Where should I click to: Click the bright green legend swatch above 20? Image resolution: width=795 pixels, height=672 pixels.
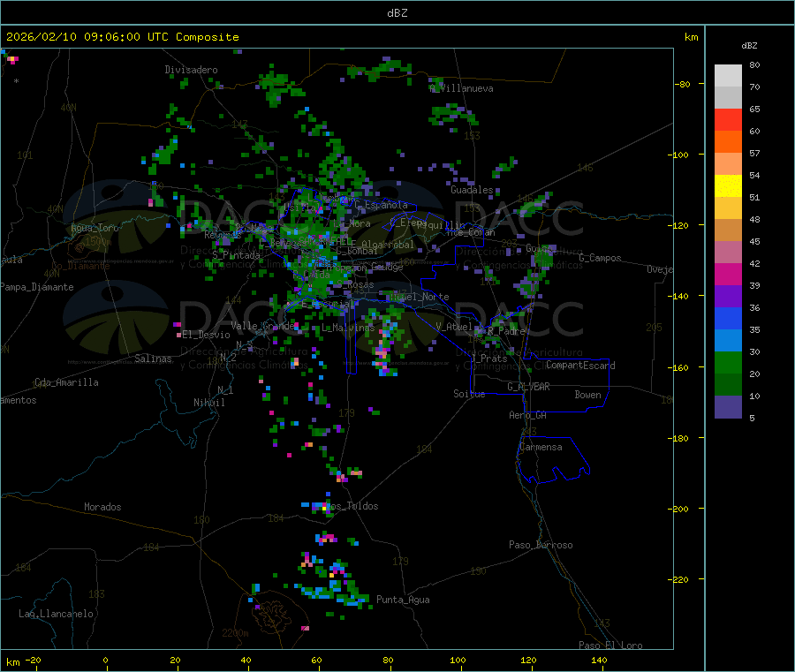[728, 362]
